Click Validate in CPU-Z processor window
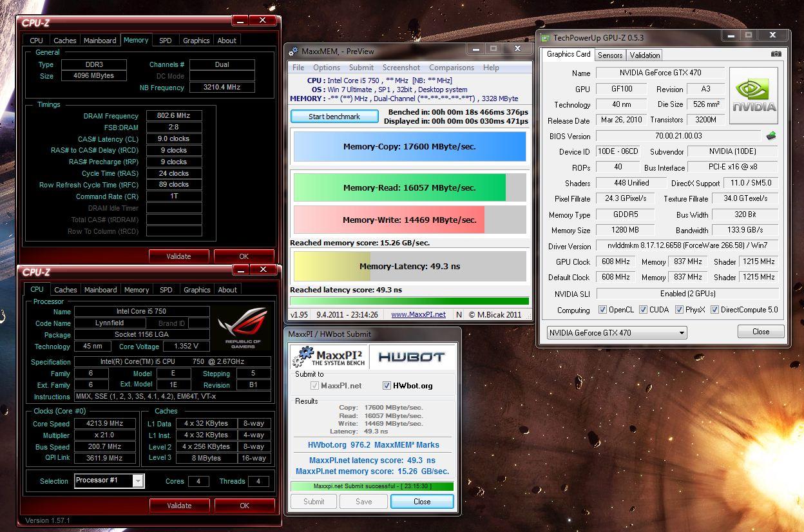 click(179, 506)
